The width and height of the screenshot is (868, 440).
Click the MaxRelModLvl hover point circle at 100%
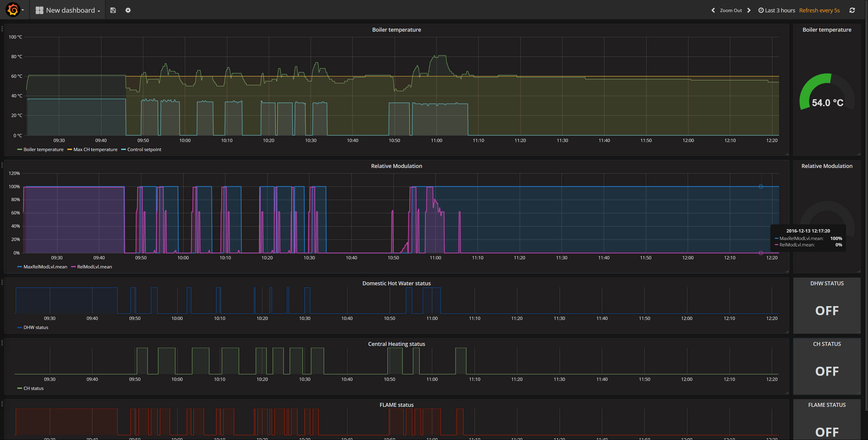(761, 186)
